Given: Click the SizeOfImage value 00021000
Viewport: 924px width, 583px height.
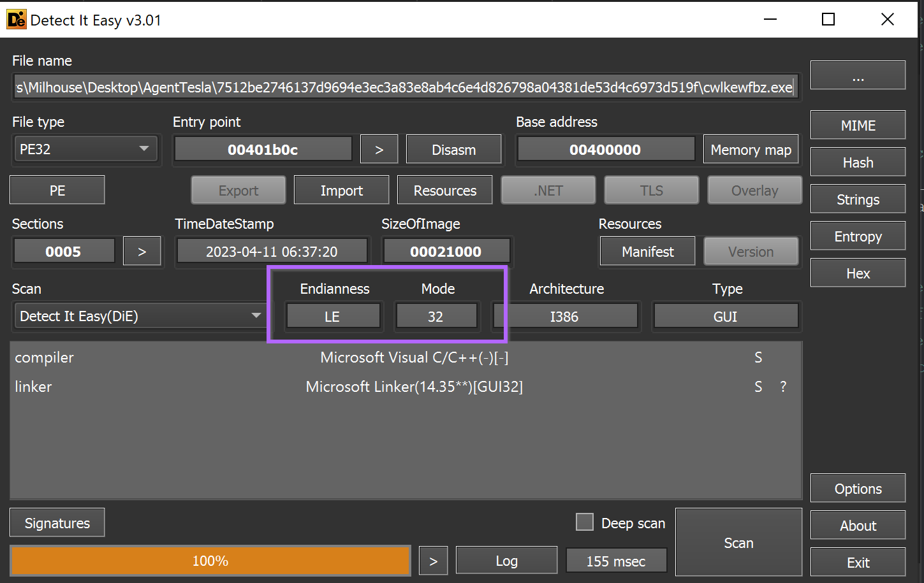Looking at the screenshot, I should (x=446, y=251).
